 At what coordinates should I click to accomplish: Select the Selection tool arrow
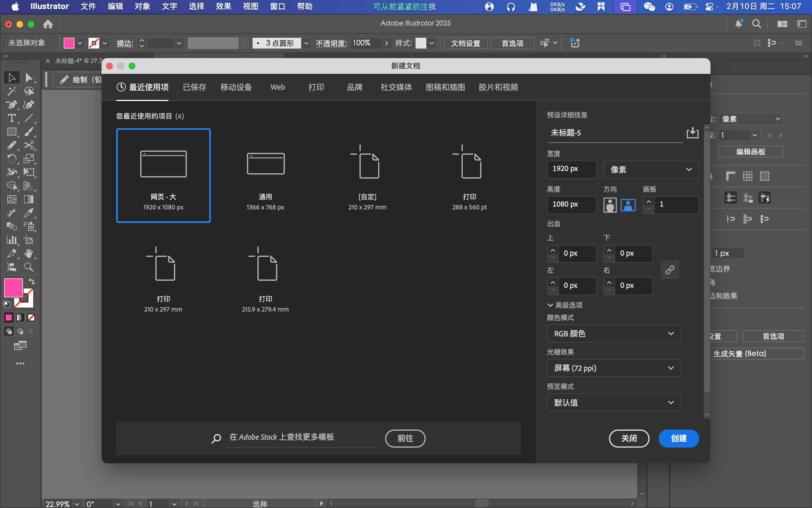pos(12,78)
